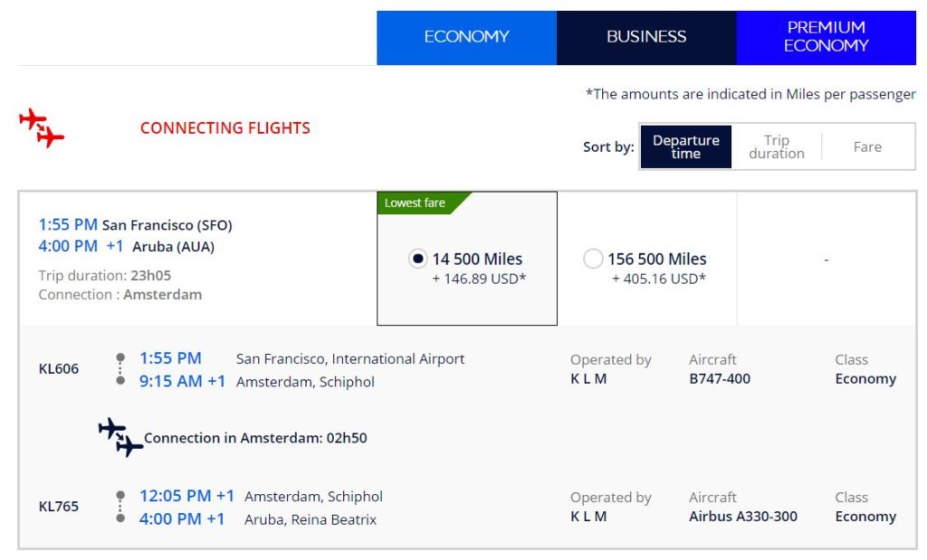Select the 156 500 Miles business fare
Image resolution: width=927 pixels, height=560 pixels.
(593, 259)
